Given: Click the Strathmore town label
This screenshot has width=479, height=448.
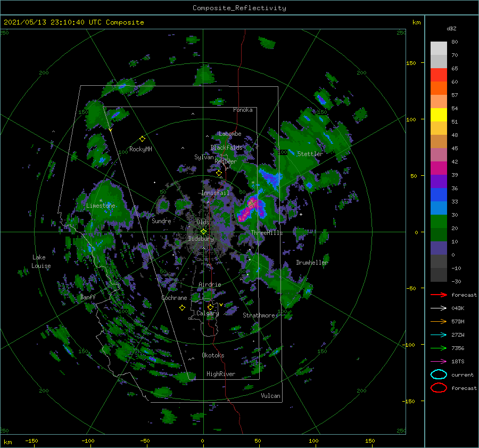Looking at the screenshot, I should [259, 315].
